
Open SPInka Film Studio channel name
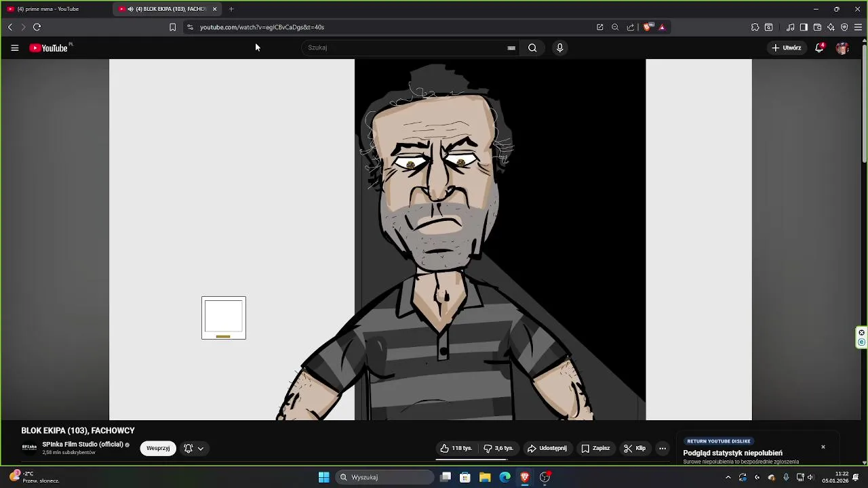[83, 445]
